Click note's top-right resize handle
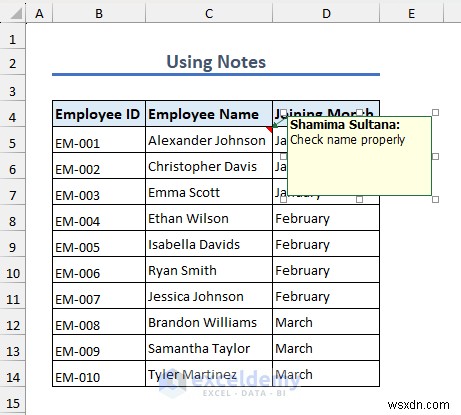This screenshot has width=461, height=415. point(435,113)
